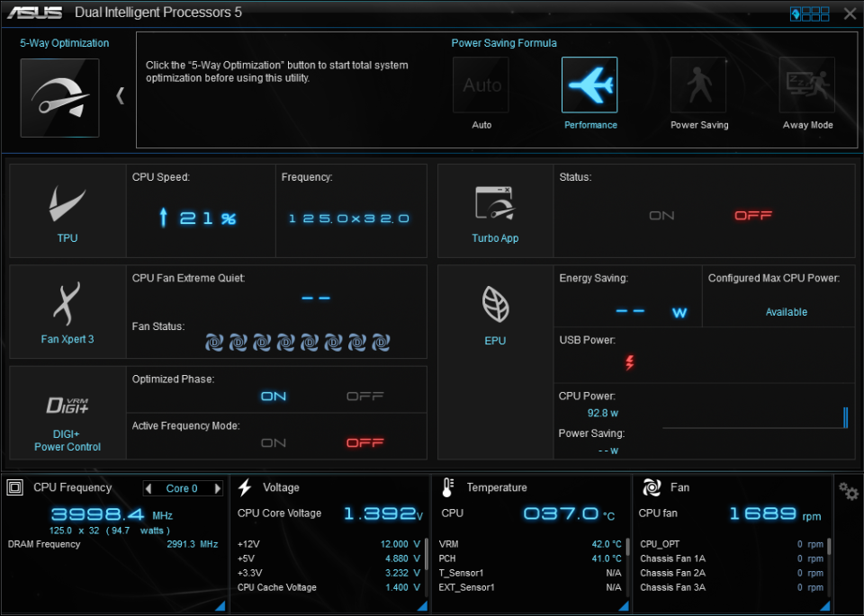
Task: Set Optimized Phase to OFF
Action: coord(364,397)
